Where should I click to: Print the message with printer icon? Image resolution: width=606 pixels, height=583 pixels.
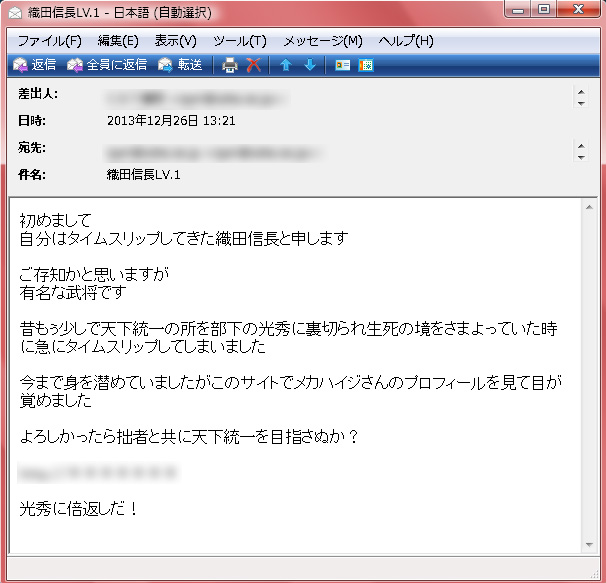click(x=230, y=65)
